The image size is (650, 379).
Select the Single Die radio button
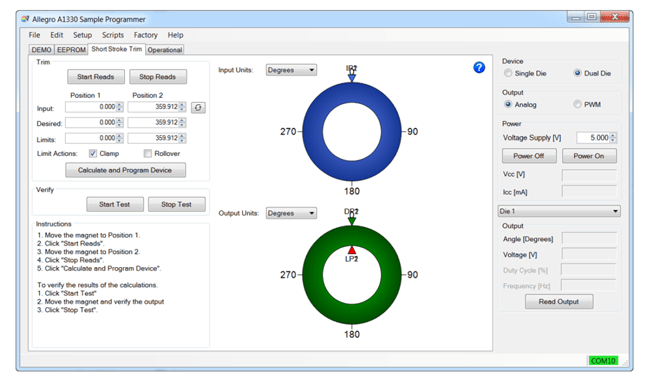tap(508, 73)
